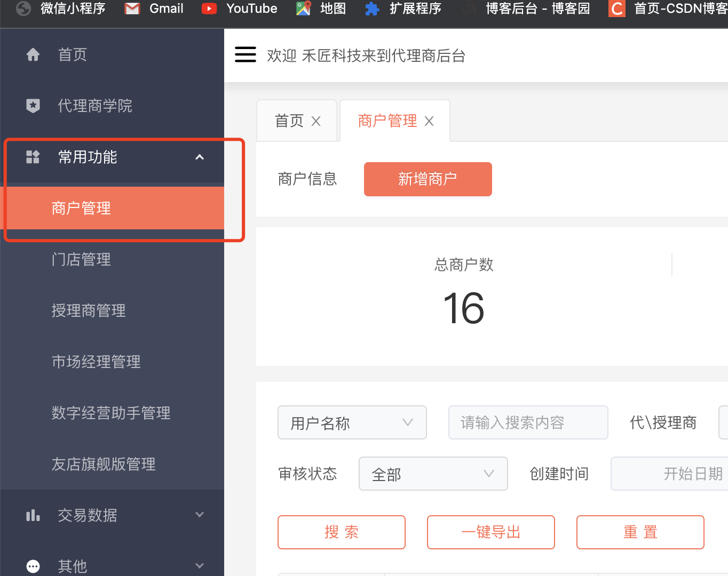Click the shield star icon beside 代理商学院
728x576 pixels.
pos(33,106)
